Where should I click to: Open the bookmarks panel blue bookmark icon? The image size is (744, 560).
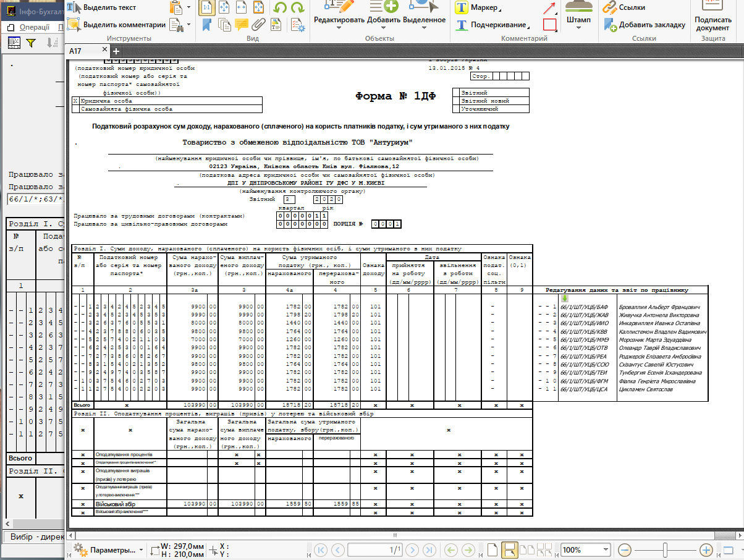(x=207, y=25)
